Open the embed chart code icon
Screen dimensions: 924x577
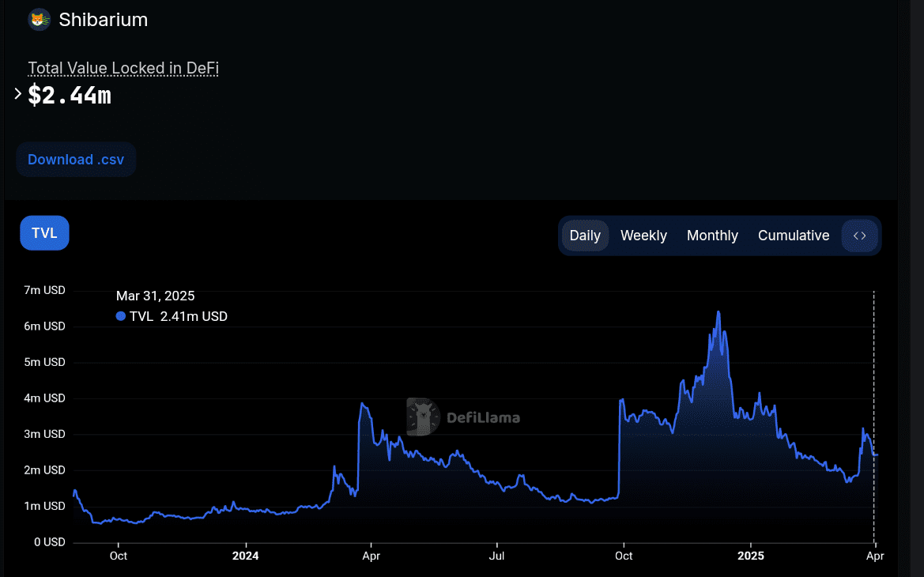pyautogui.click(x=860, y=236)
